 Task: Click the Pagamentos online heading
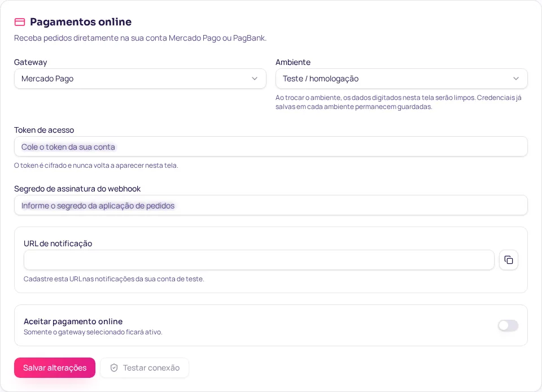[x=81, y=22]
